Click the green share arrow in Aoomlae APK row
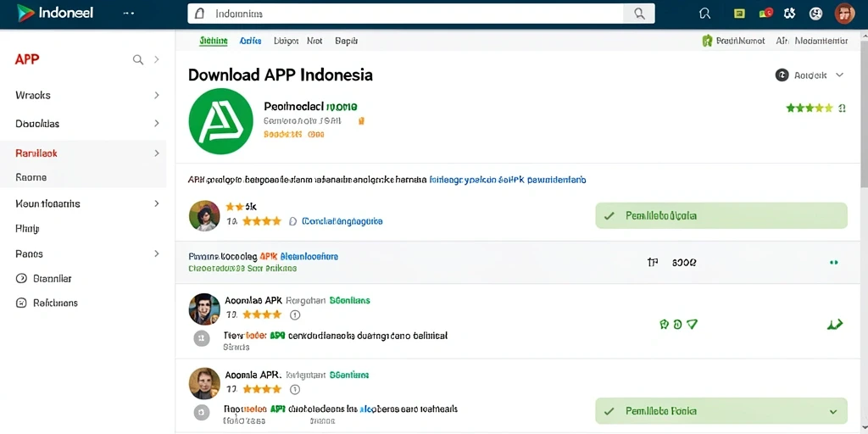Image resolution: width=868 pixels, height=434 pixels. point(834,325)
